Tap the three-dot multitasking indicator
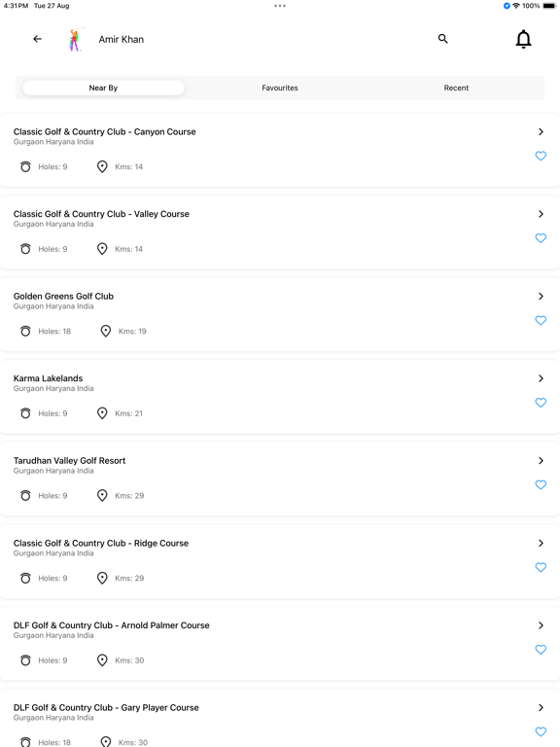 (x=280, y=6)
